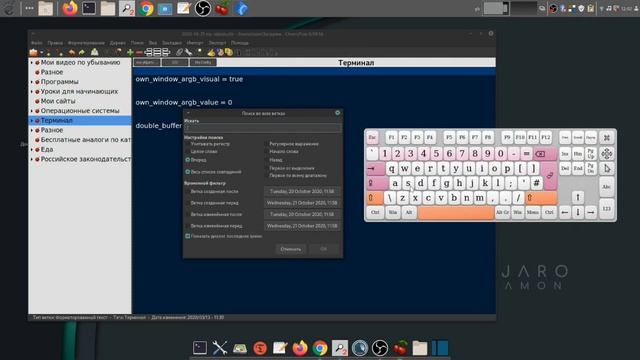The height and width of the screenshot is (360, 640).
Task: Click the OK button in the search dialog
Action: point(324,249)
